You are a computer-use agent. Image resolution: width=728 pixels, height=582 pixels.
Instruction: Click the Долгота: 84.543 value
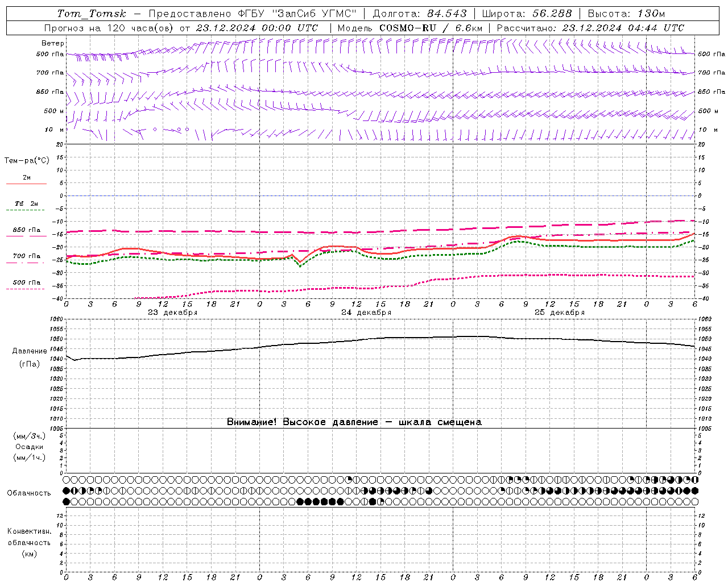pos(420,14)
